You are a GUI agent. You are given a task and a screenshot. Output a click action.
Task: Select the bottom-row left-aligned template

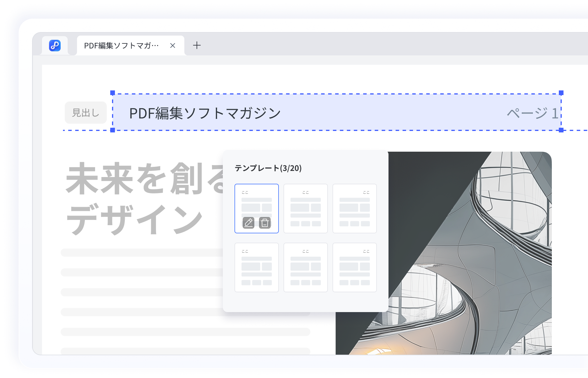click(x=257, y=267)
